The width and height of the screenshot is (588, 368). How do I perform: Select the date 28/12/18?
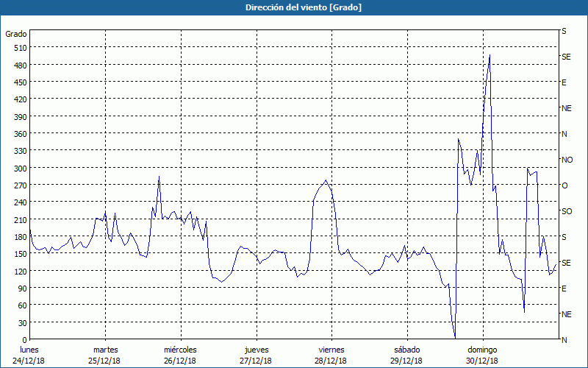(331, 361)
